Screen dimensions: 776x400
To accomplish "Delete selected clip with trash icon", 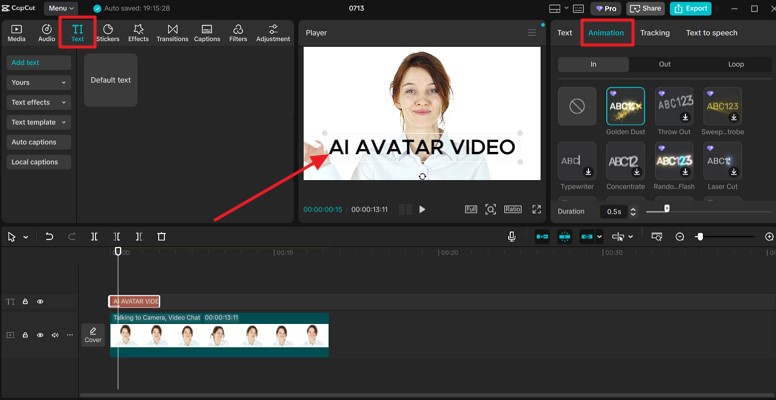I will pyautogui.click(x=161, y=237).
